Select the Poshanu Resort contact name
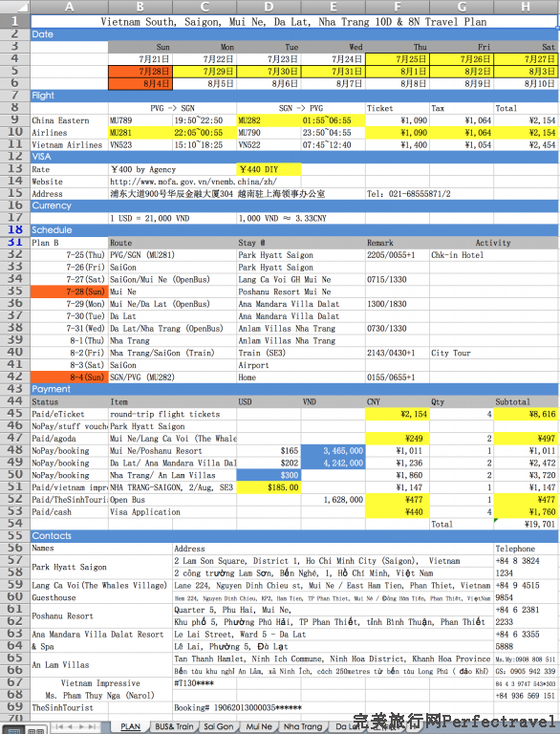 (x=101, y=616)
